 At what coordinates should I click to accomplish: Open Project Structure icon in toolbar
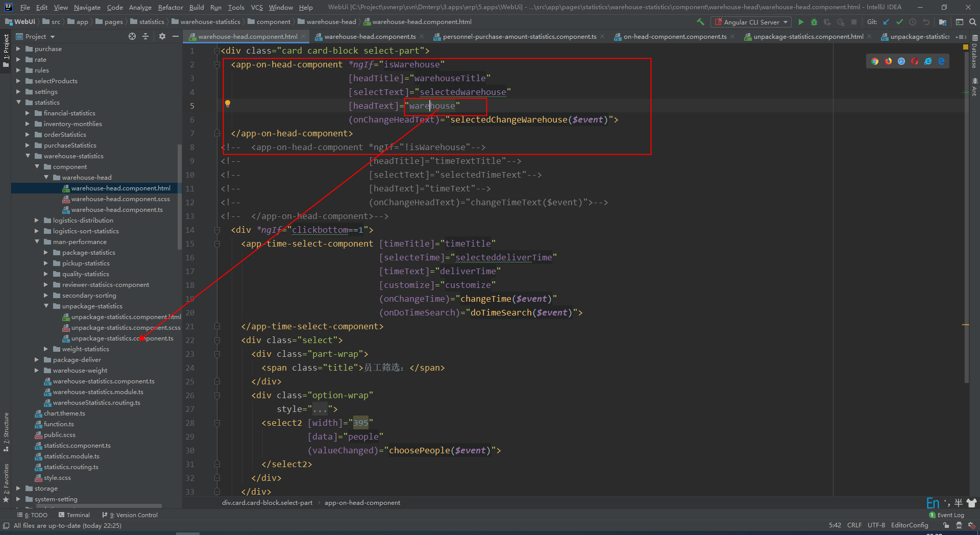click(943, 22)
